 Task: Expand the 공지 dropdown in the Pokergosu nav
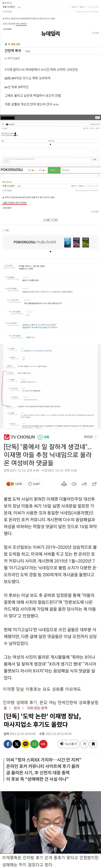coord(31,170)
